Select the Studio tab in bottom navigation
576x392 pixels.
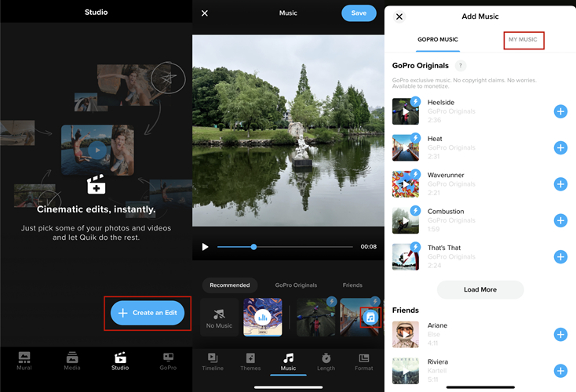pyautogui.click(x=120, y=361)
